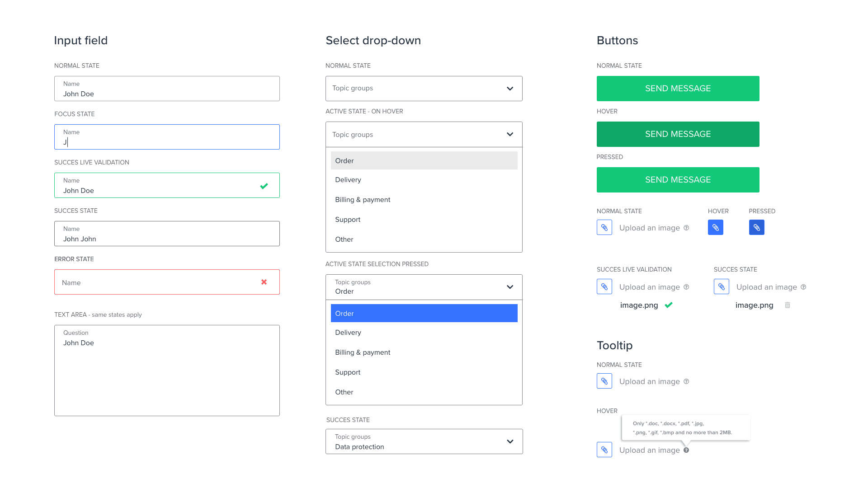868x488 pixels.
Task: Click the green checkmark in validated Name field
Action: (x=264, y=186)
